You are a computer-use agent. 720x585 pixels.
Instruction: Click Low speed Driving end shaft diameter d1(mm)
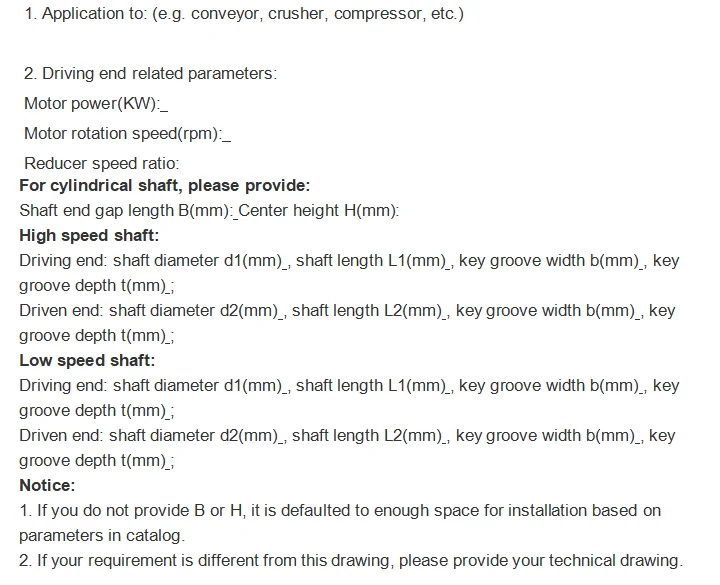click(197, 386)
